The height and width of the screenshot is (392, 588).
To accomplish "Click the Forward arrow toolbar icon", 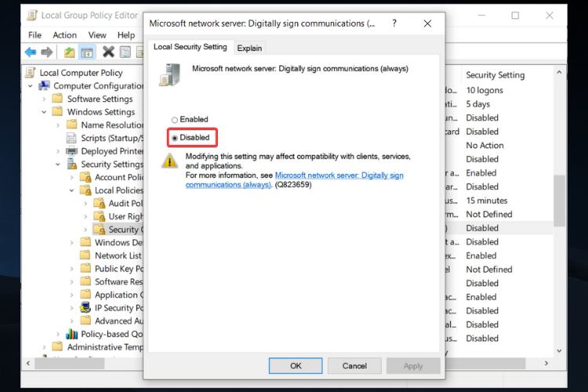I will 46,52.
